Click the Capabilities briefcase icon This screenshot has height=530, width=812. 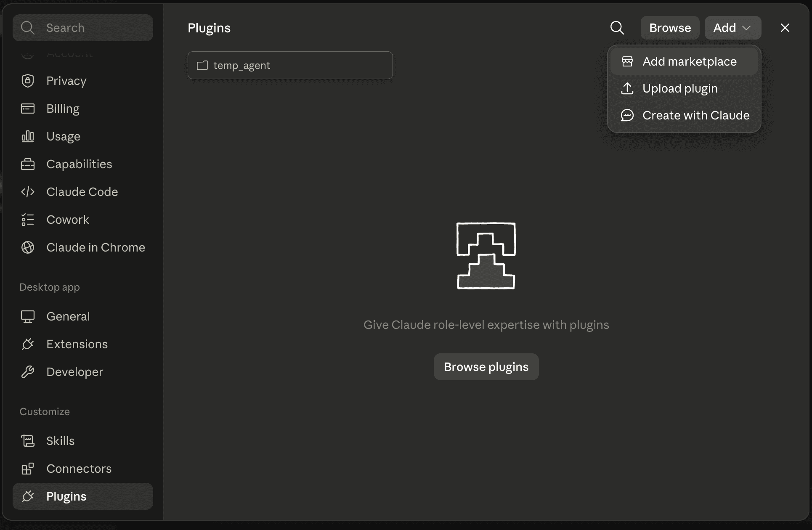click(x=28, y=164)
